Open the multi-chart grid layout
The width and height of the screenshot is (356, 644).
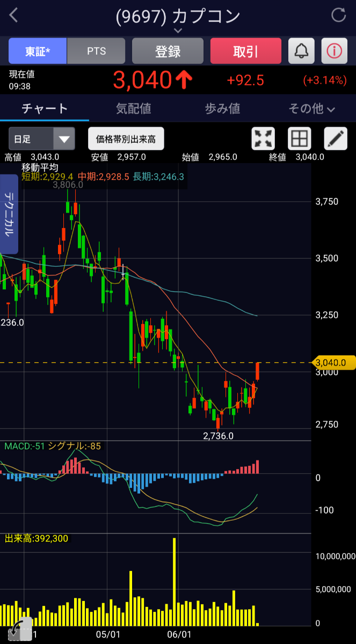tap(300, 139)
